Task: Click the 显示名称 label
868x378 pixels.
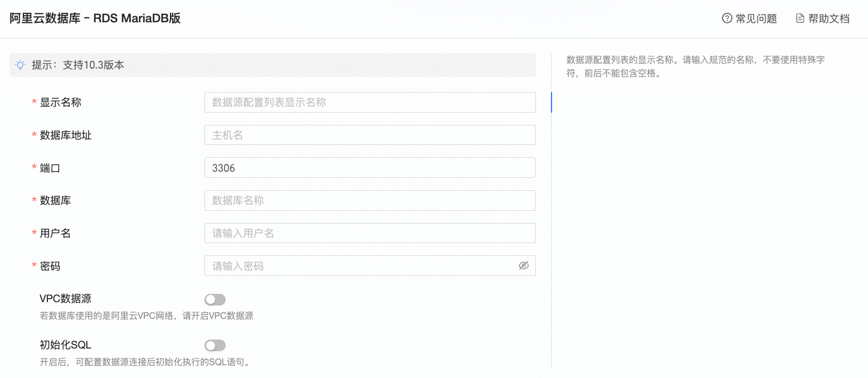Action: pos(61,103)
